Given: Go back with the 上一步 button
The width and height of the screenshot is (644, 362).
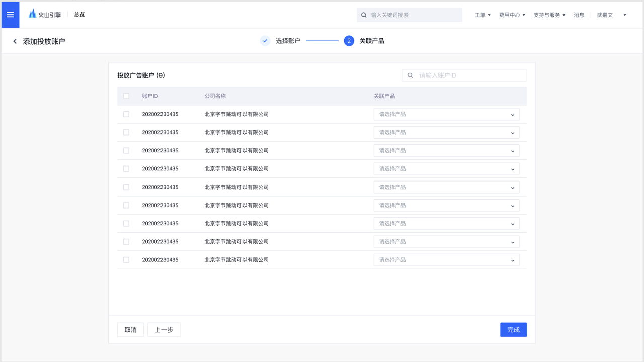Looking at the screenshot, I should [164, 330].
